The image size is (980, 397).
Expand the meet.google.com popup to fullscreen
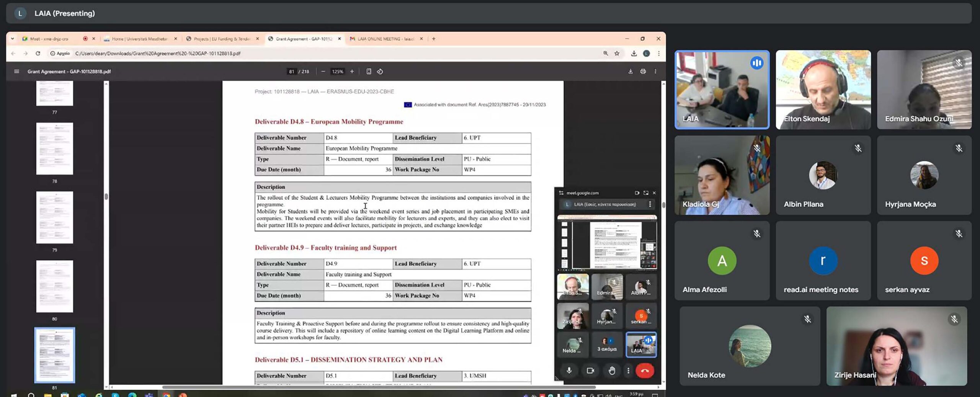646,193
